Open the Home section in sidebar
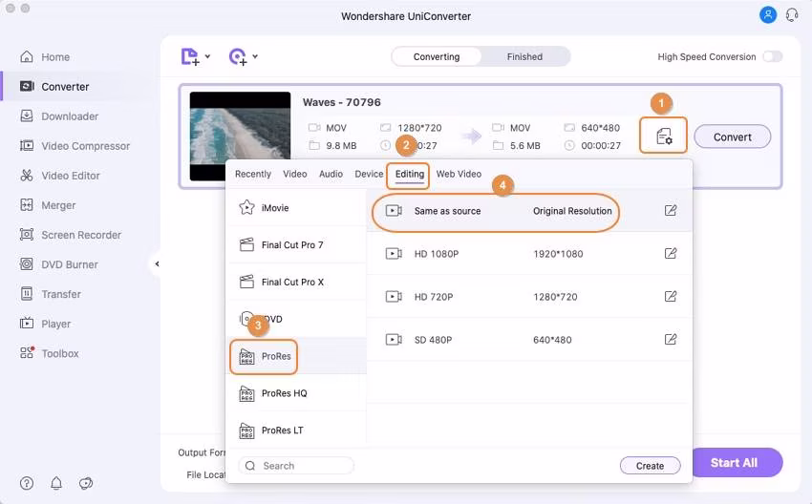The height and width of the screenshot is (504, 812). 45,57
